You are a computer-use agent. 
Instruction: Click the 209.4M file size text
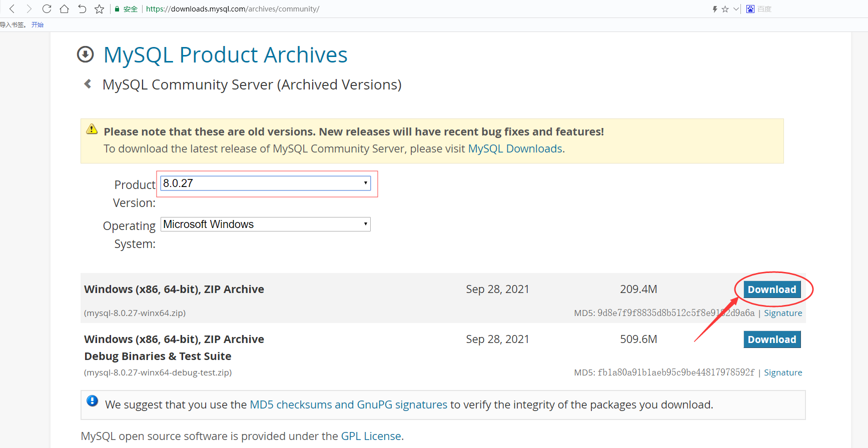coord(639,289)
